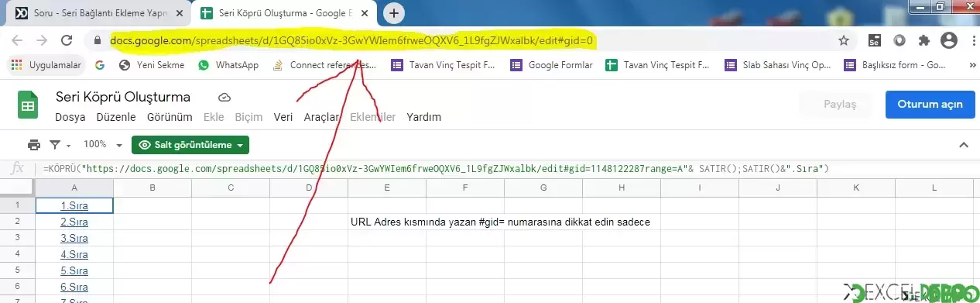The width and height of the screenshot is (980, 303).
Task: Click the 3.Sıra link cell
Action: coord(74,238)
